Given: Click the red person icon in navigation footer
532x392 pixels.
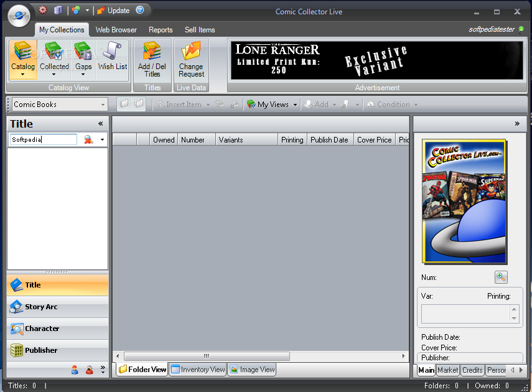Looking at the screenshot, I should (89, 370).
